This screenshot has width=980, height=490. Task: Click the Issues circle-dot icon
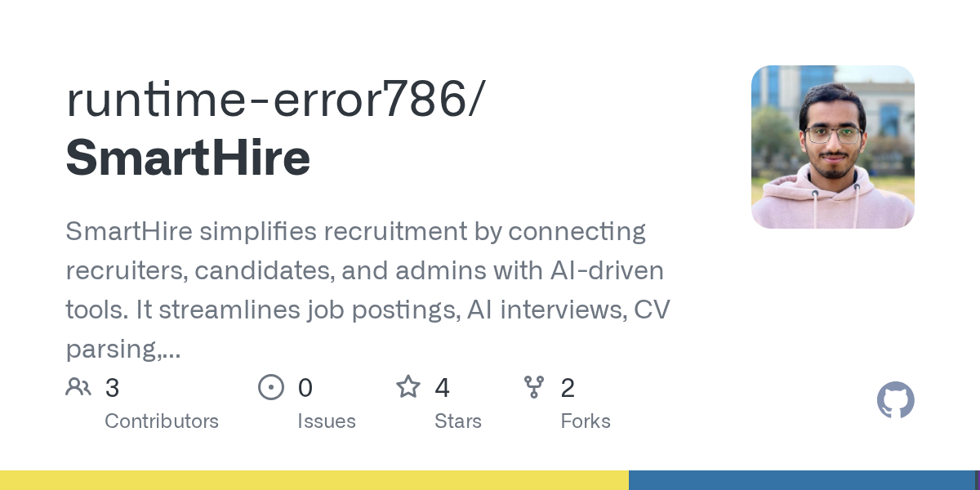[271, 387]
